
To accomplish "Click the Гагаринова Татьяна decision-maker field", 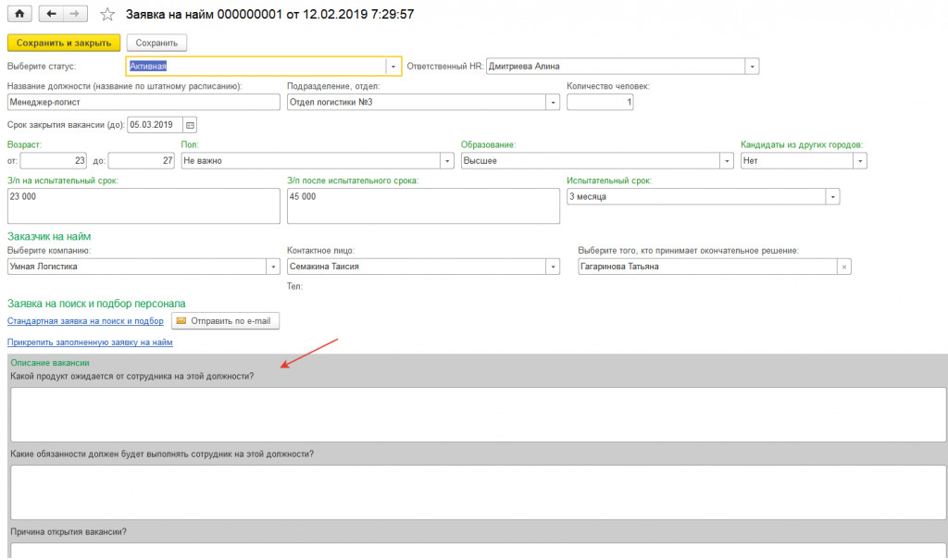I will [707, 267].
